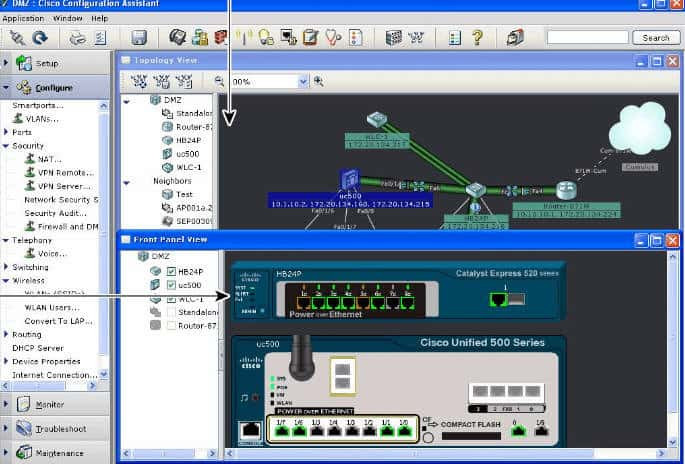
Task: Click the wireless antenna toolbar icon
Action: tap(244, 38)
